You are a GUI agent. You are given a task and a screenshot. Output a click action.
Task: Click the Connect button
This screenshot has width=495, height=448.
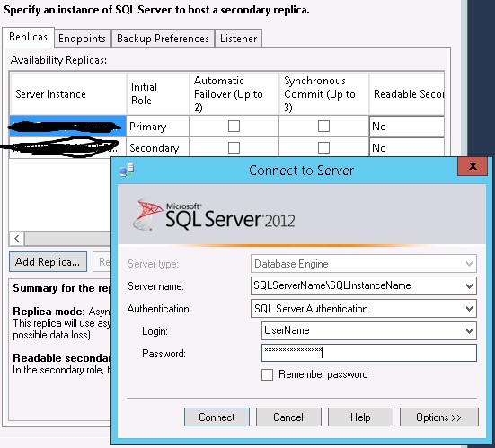point(217,417)
